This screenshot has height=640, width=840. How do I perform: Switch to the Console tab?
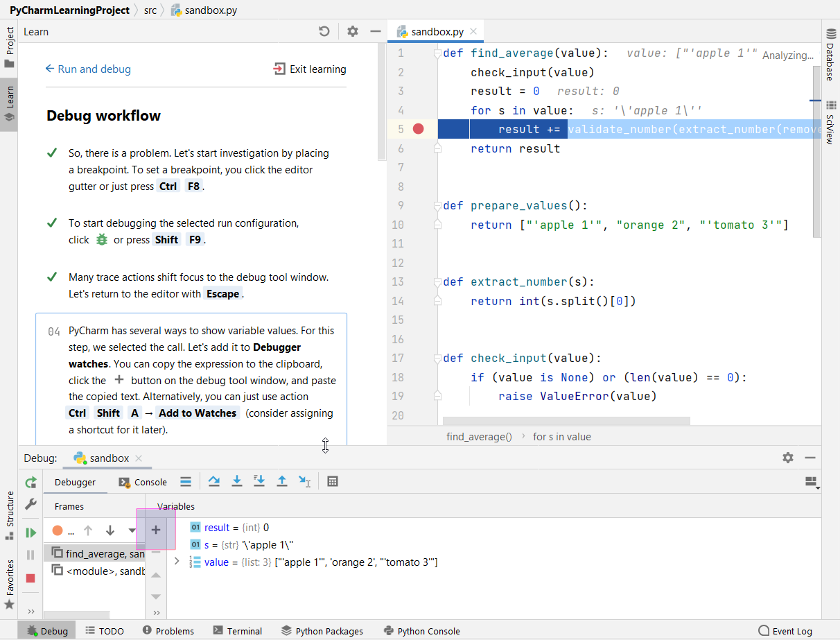pyautogui.click(x=143, y=482)
